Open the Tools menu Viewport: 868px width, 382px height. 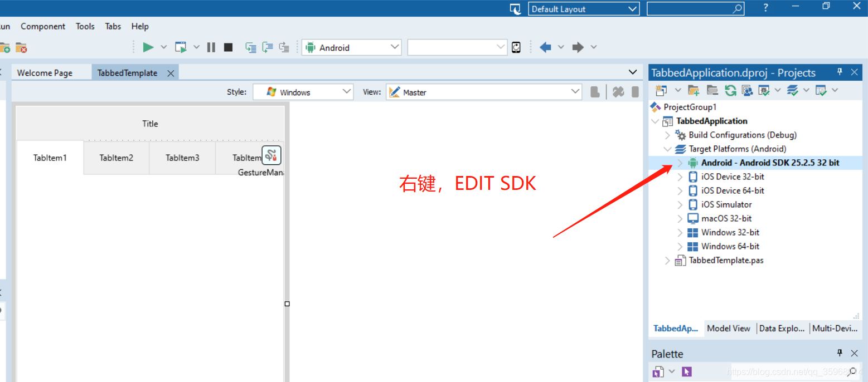(x=85, y=26)
